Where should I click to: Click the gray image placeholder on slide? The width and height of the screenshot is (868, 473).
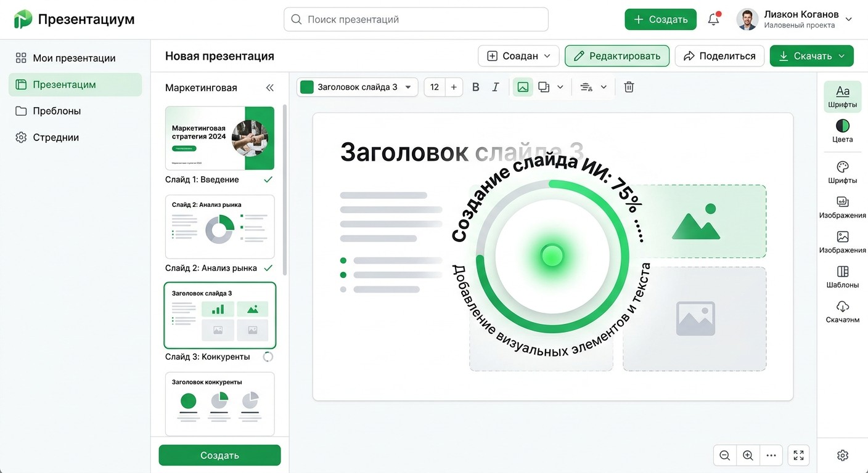pyautogui.click(x=695, y=318)
